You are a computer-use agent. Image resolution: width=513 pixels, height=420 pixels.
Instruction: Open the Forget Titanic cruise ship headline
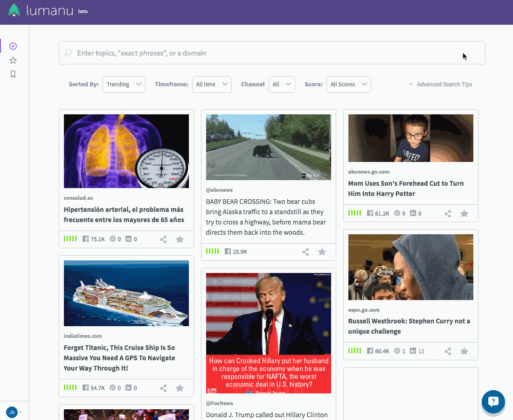pos(119,358)
